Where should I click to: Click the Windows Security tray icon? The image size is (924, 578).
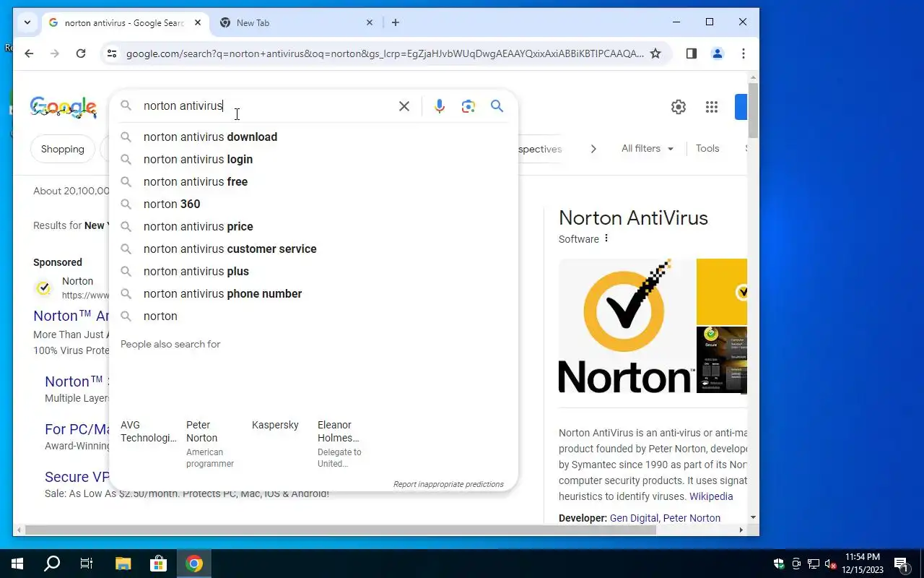(x=779, y=564)
